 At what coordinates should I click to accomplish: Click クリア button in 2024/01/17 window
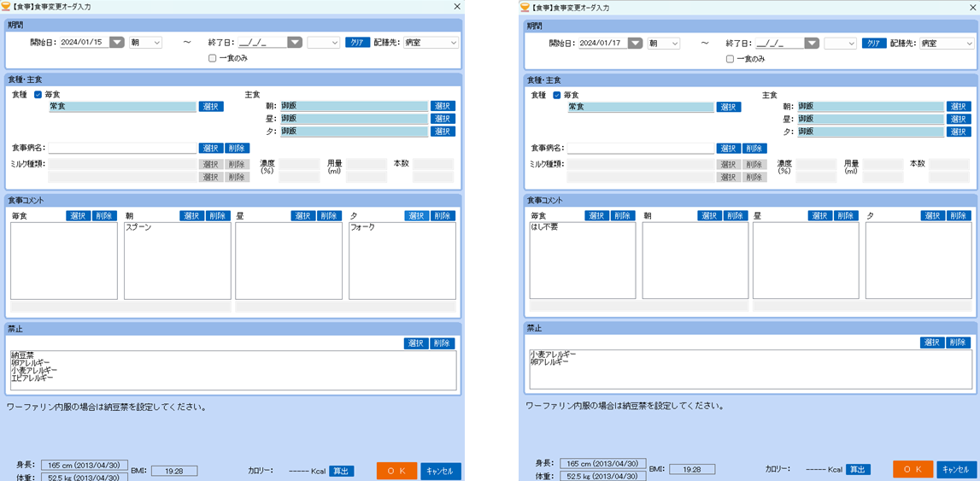click(874, 43)
